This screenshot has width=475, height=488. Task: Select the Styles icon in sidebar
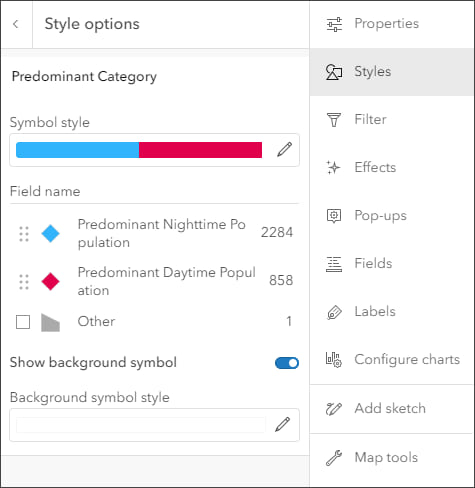point(334,72)
